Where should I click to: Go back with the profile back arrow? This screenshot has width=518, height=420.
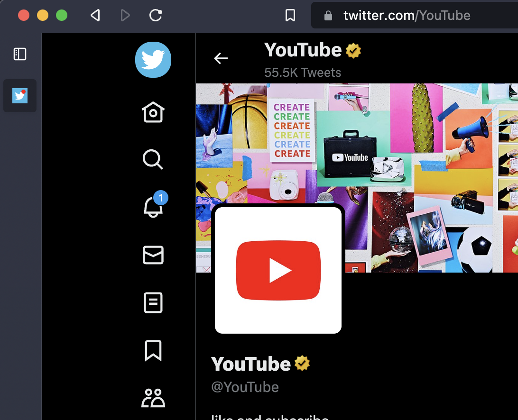coord(221,58)
